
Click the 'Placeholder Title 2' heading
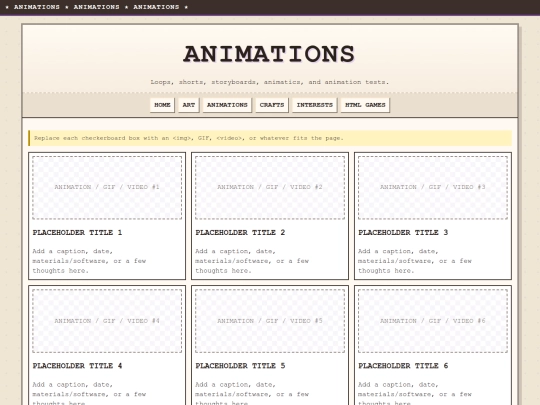click(x=240, y=232)
